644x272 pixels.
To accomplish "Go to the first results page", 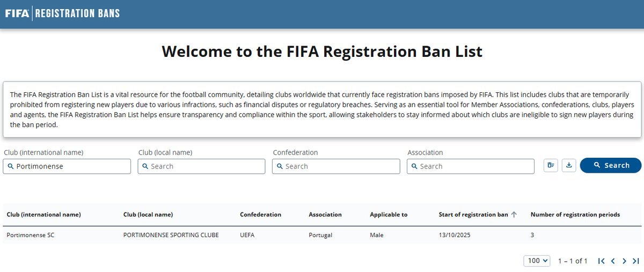I will click(602, 261).
